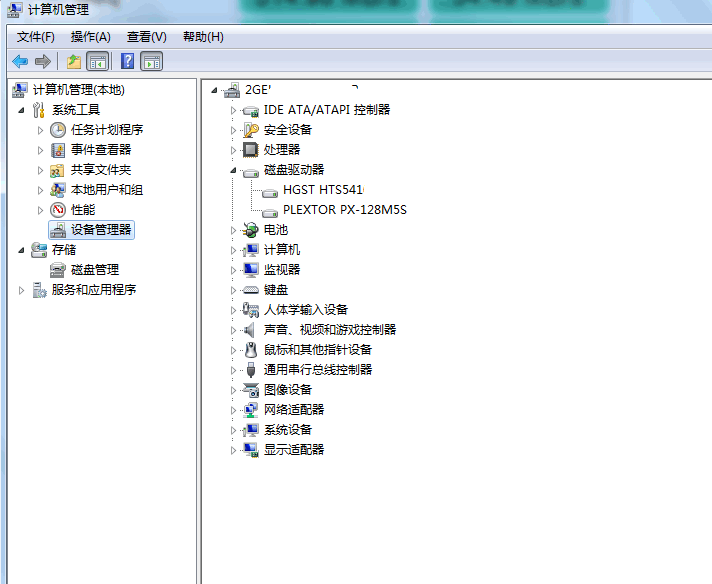Select the HGST HTS541 disk drive
This screenshot has height=584, width=712.
click(x=323, y=189)
